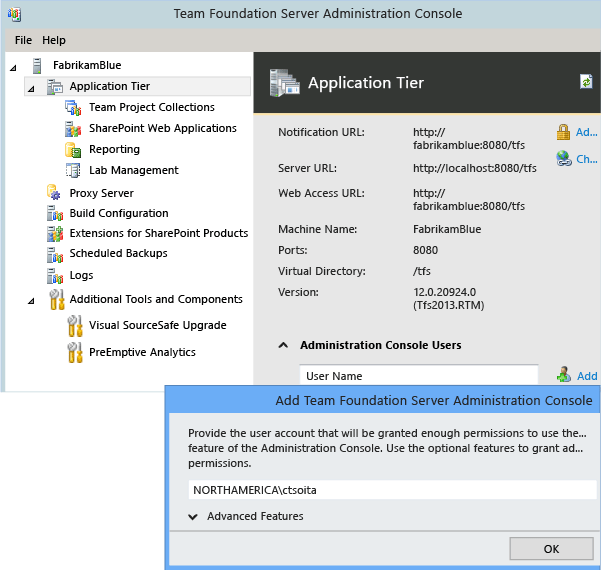Viewport: 601px width, 570px height.
Task: Click the Machine Name value FabrikamBlue
Action: 447,229
